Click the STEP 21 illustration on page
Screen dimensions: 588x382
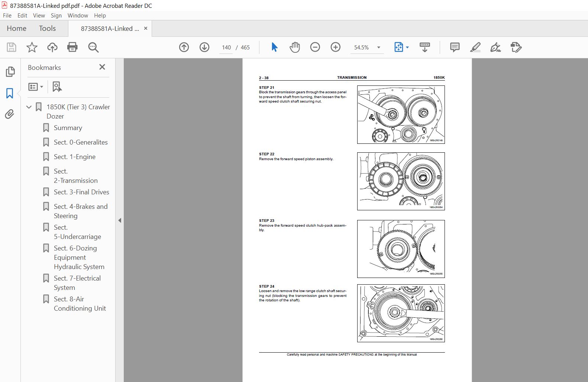(401, 114)
